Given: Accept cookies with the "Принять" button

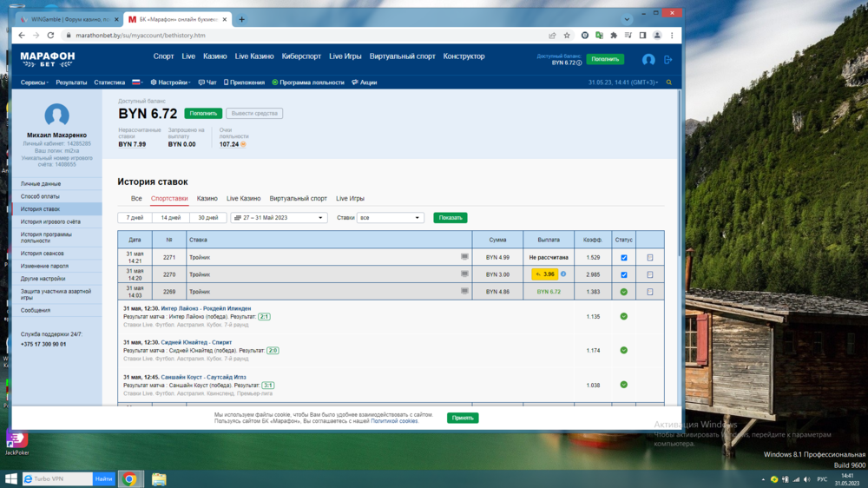Looking at the screenshot, I should click(x=463, y=418).
